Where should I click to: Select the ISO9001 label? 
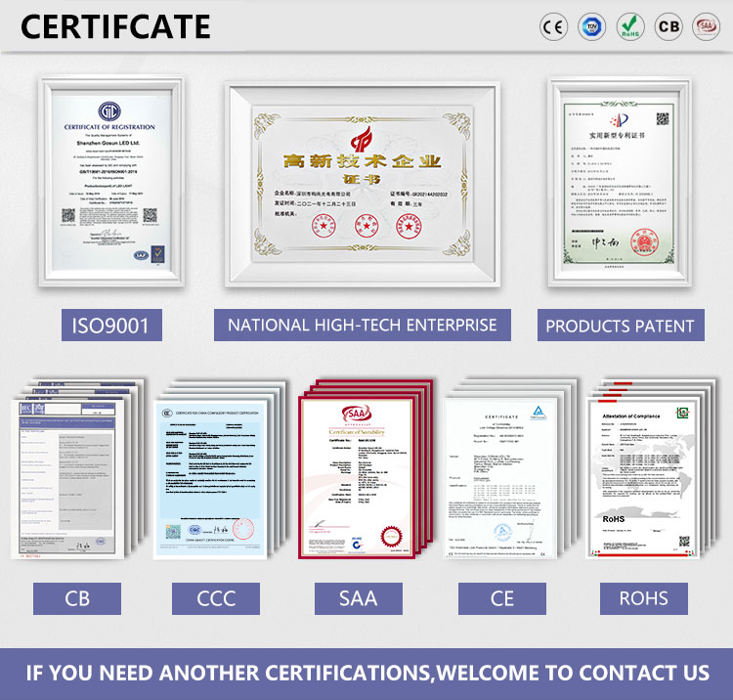coord(111,325)
